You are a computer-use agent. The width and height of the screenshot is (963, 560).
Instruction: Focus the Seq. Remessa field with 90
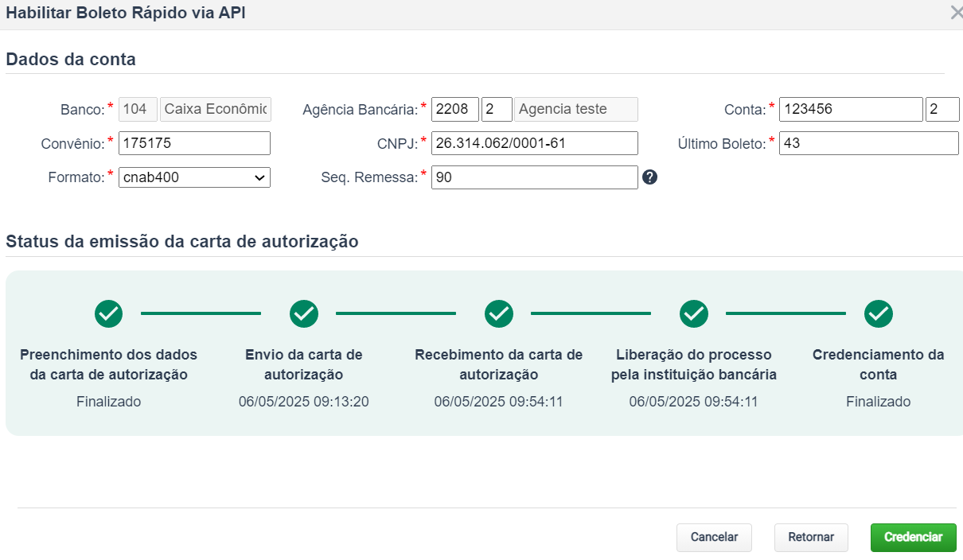[x=535, y=177]
